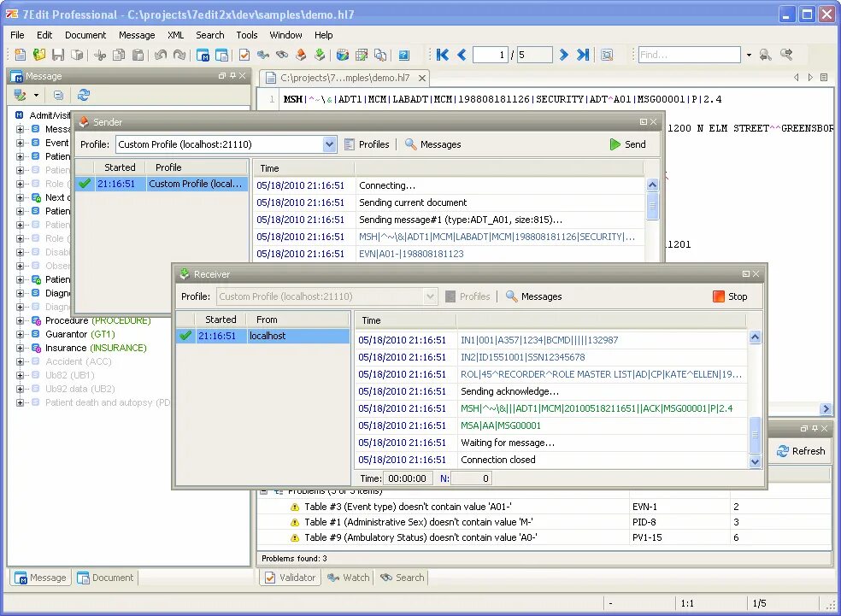Create a new document with the New toolbar icon
This screenshot has width=841, height=616.
pos(21,55)
